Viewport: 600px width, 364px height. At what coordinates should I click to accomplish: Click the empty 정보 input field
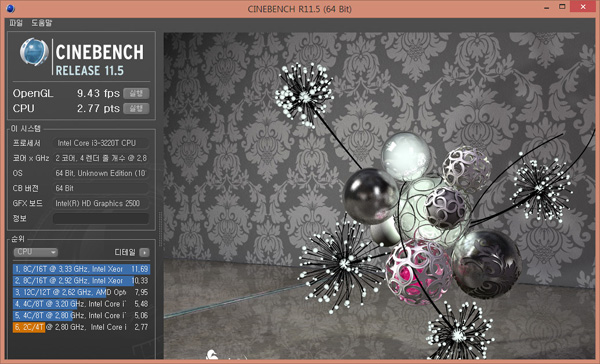pos(101,219)
